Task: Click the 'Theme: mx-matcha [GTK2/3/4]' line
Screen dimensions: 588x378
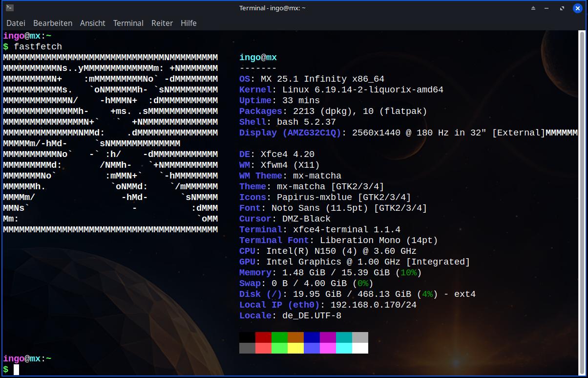Action: [x=312, y=186]
